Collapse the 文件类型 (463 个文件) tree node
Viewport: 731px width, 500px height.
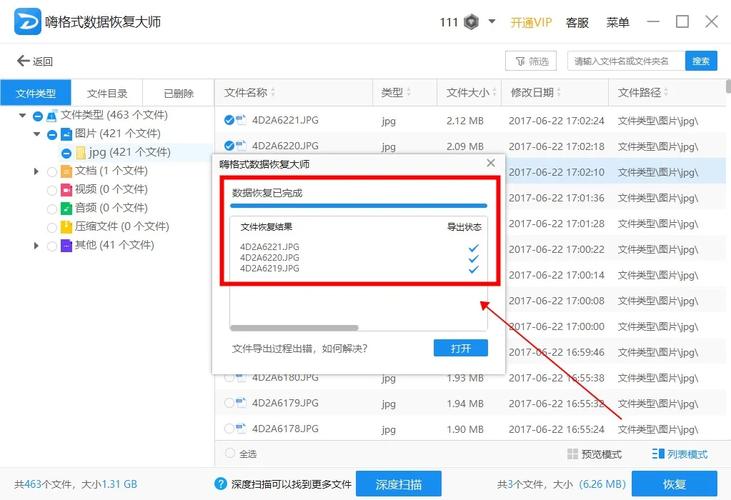[x=22, y=115]
